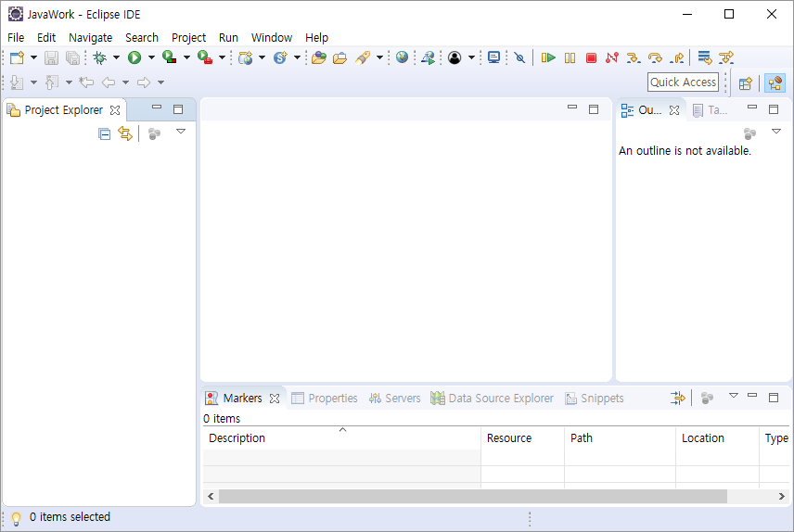Image resolution: width=794 pixels, height=532 pixels.
Task: Open the Navigate menu
Action: coord(91,37)
